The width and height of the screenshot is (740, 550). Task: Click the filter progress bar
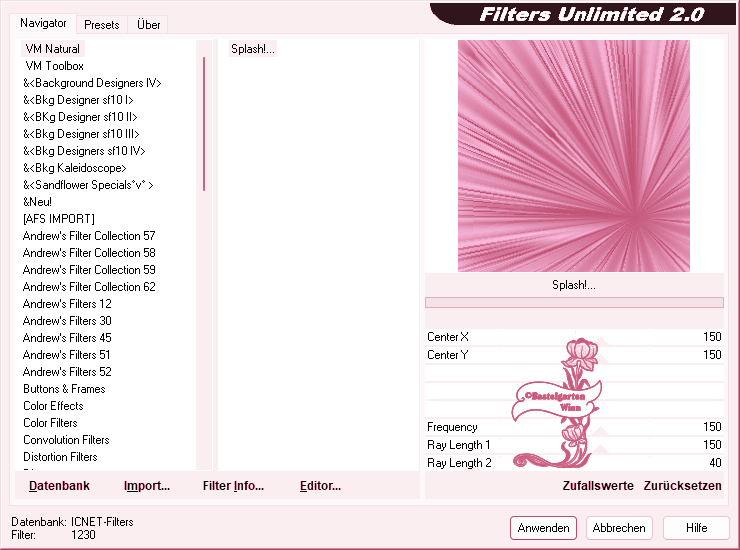tap(574, 302)
